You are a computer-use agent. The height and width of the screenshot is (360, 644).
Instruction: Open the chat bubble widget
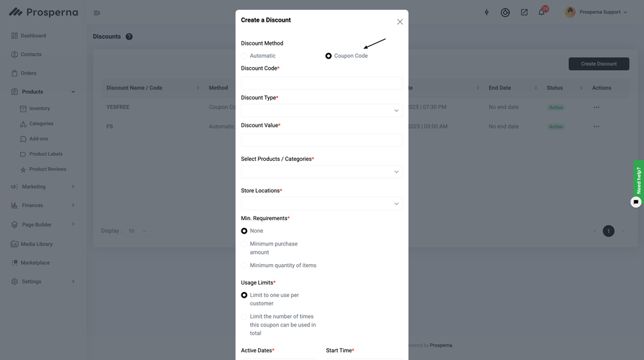tap(636, 202)
